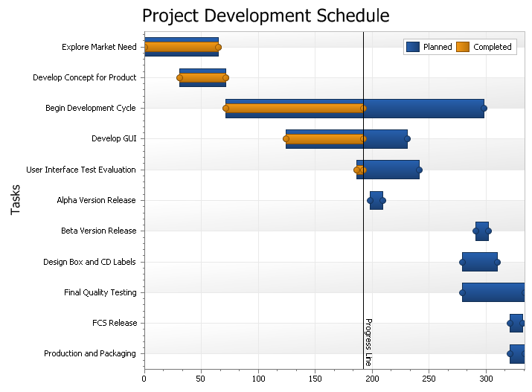Click the Planned legend label
The image size is (532, 392).
[438, 47]
